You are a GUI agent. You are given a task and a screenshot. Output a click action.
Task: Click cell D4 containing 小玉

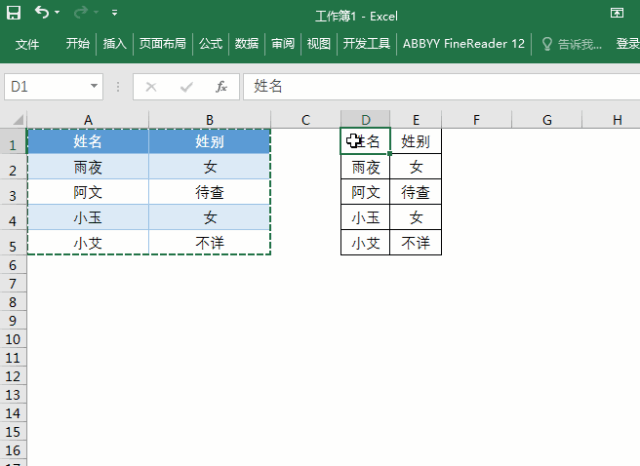tap(365, 217)
